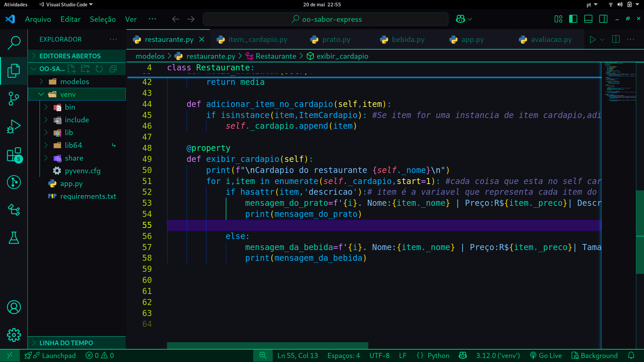This screenshot has width=644, height=362.
Task: Click Background in the status bar
Action: tap(594, 355)
